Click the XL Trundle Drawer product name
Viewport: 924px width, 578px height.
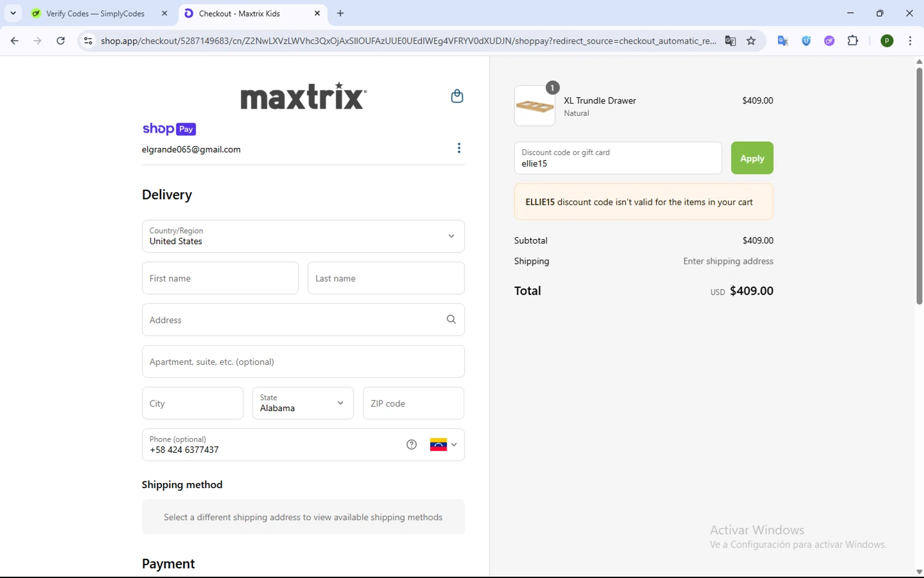click(x=600, y=100)
